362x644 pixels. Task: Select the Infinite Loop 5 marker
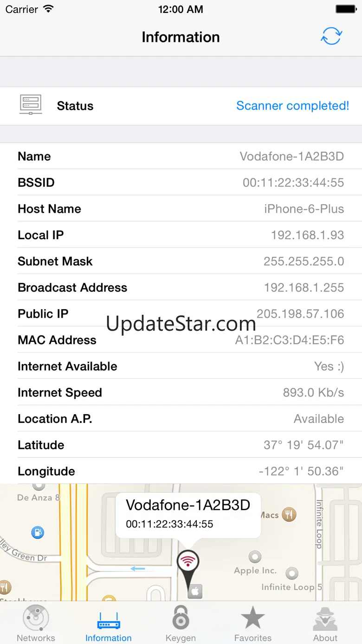click(x=292, y=573)
